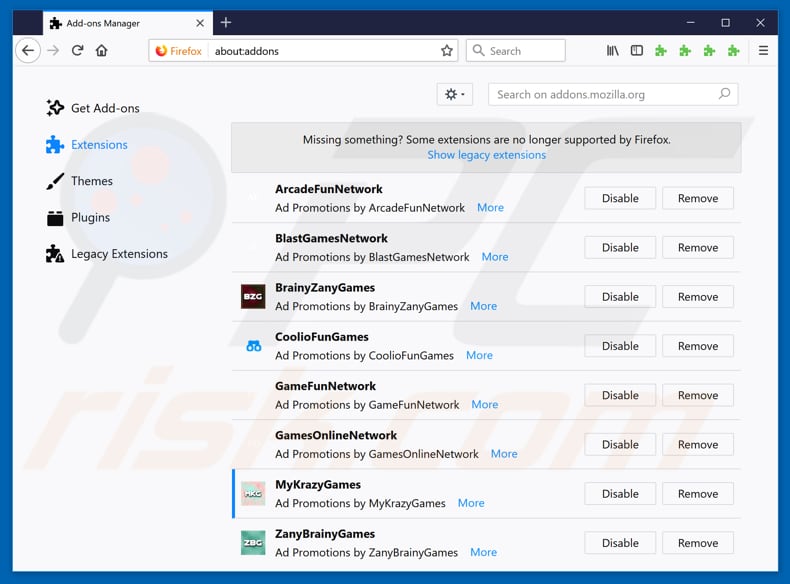Toggle the sidebar view icon
Viewport: 790px width, 584px height.
[x=637, y=50]
